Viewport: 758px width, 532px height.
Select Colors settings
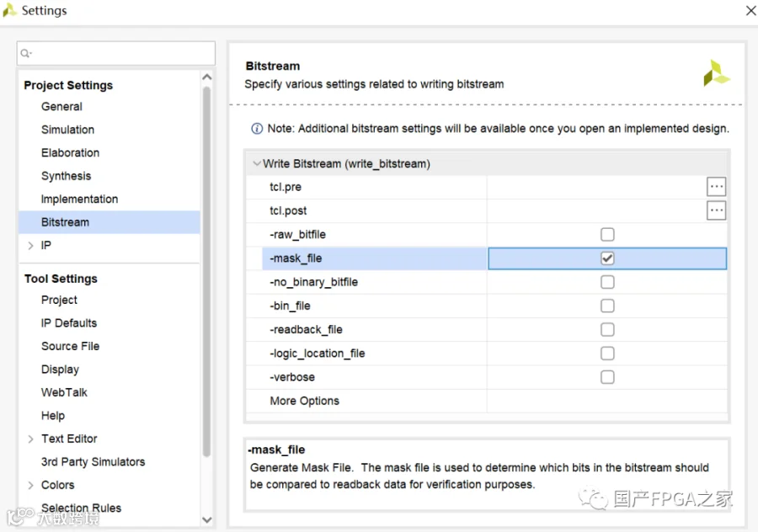pyautogui.click(x=57, y=485)
